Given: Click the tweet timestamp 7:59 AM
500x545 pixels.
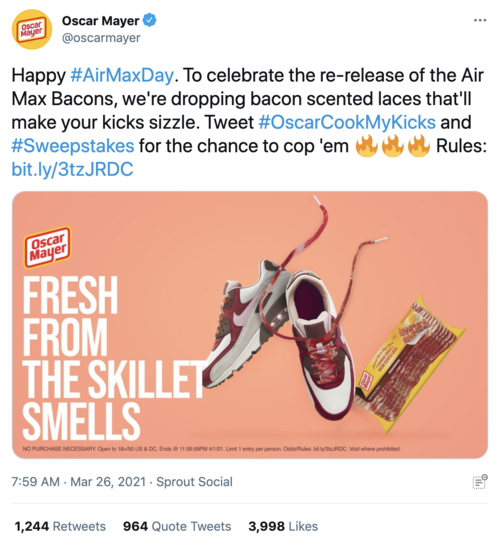Looking at the screenshot, I should point(35,482).
